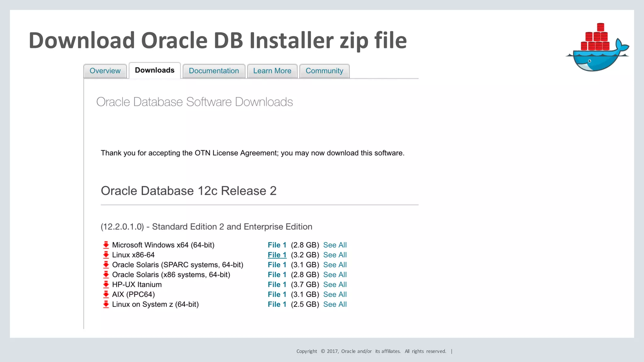
Task: Click the 3.7 GB size for HP-UX Itanium
Action: click(305, 285)
